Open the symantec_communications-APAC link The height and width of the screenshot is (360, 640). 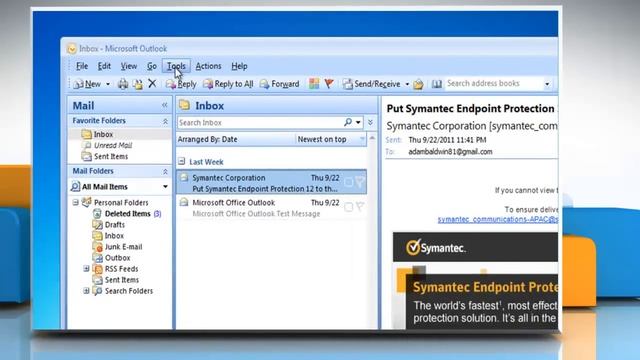[498, 220]
